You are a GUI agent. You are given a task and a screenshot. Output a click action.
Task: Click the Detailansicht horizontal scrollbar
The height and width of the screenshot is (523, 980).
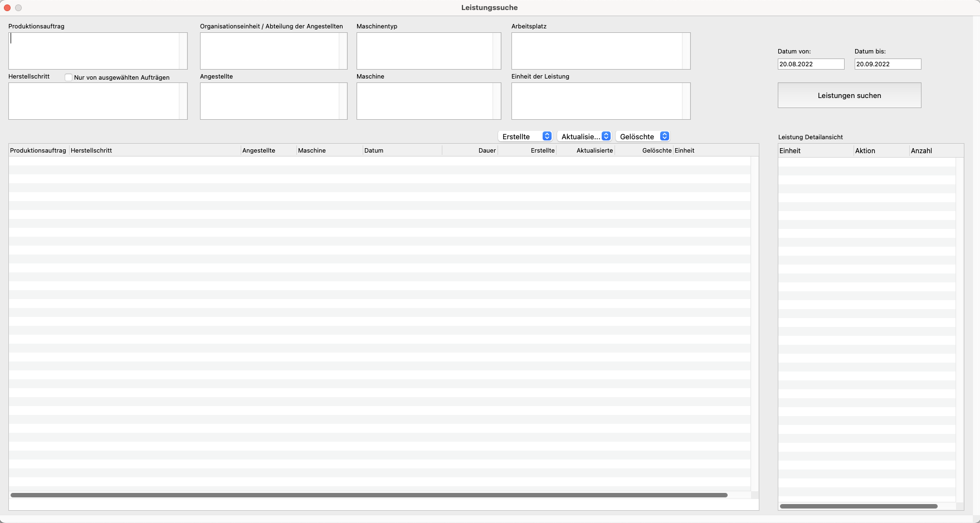[x=858, y=506]
